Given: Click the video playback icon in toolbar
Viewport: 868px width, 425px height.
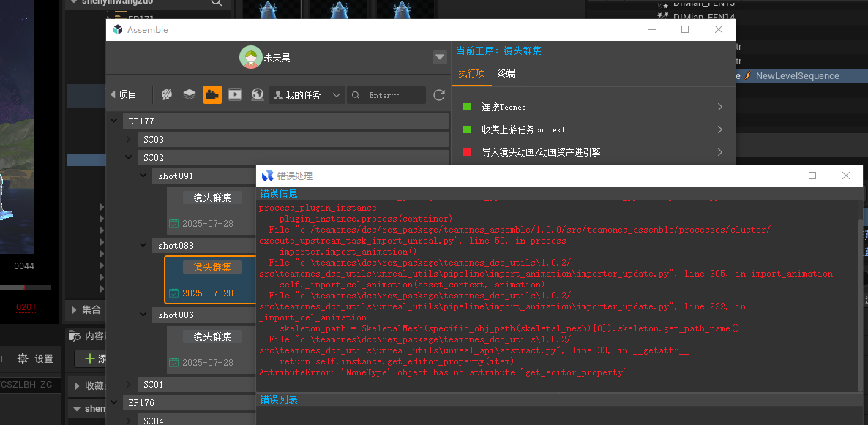Looking at the screenshot, I should point(235,95).
